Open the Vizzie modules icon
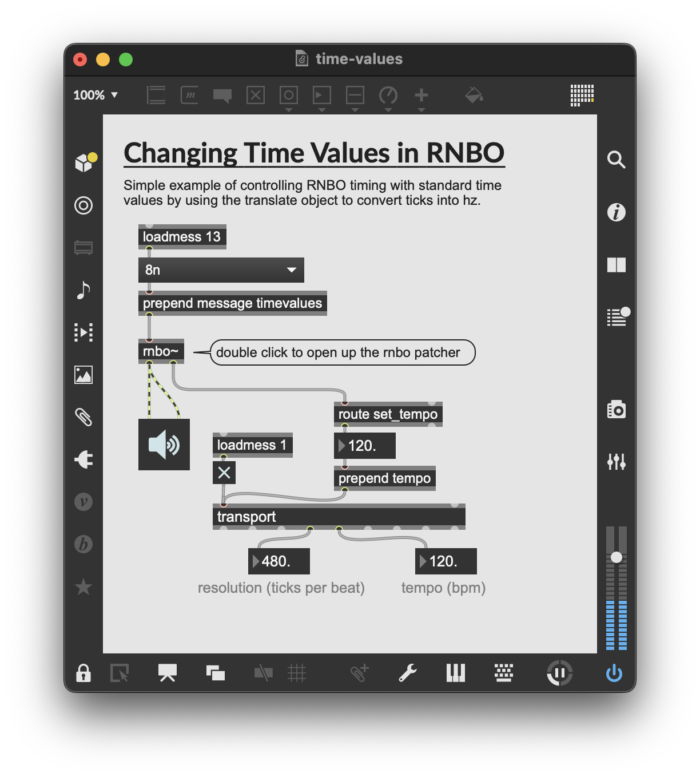 click(83, 502)
